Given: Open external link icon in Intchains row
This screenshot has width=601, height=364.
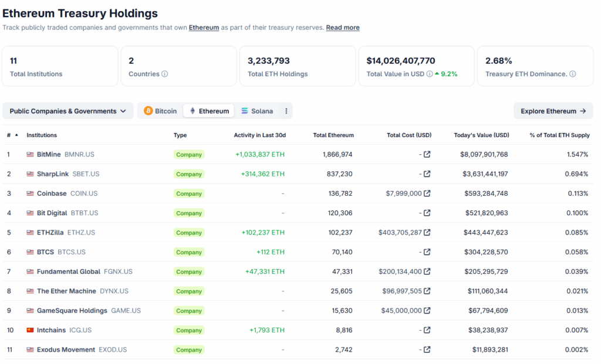Looking at the screenshot, I should pos(427,330).
